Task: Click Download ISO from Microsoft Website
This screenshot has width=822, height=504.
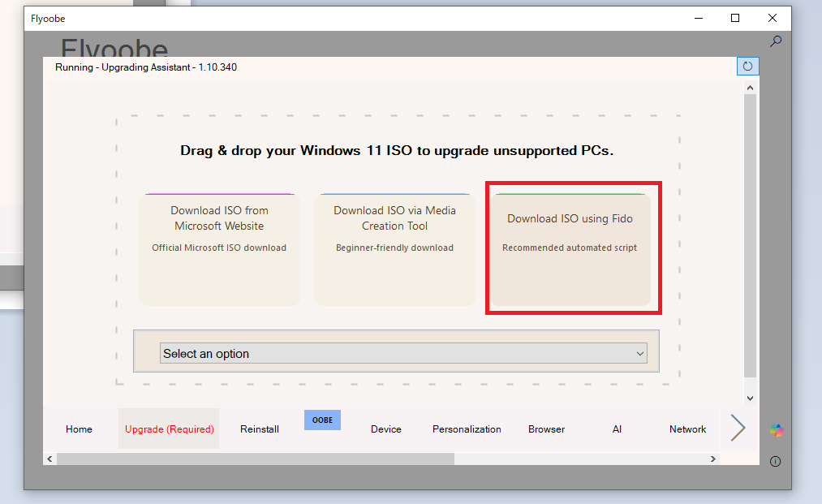Action: (x=219, y=248)
